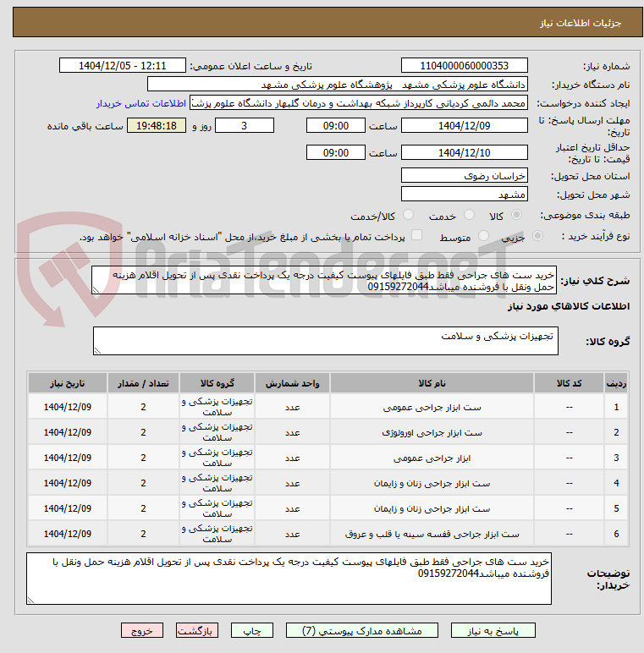The height and width of the screenshot is (653, 644).
Task: Select the خدمت radio button
Action: coord(470,215)
